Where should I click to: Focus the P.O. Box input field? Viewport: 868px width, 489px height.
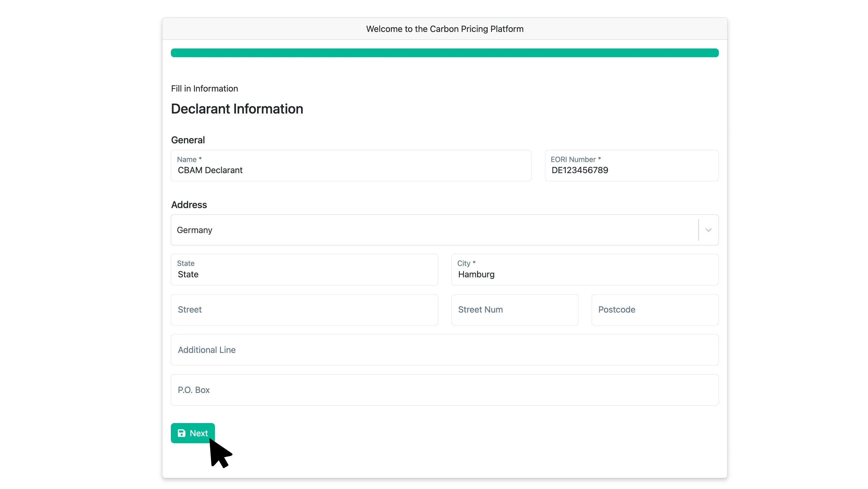pyautogui.click(x=445, y=390)
